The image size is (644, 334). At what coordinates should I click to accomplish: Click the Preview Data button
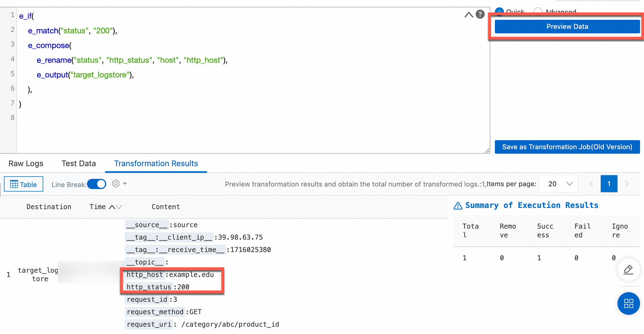[x=567, y=27]
